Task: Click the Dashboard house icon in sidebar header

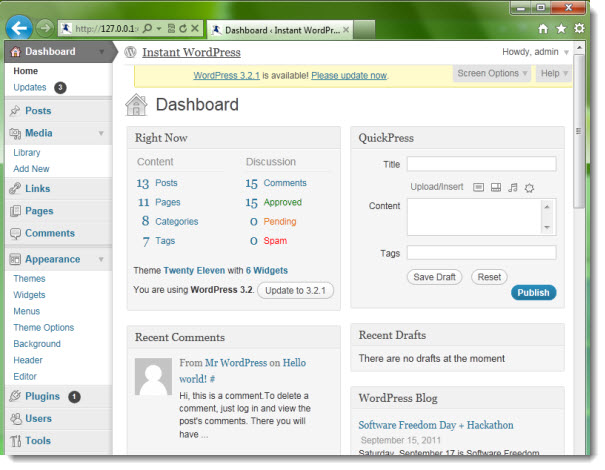Action: point(15,52)
